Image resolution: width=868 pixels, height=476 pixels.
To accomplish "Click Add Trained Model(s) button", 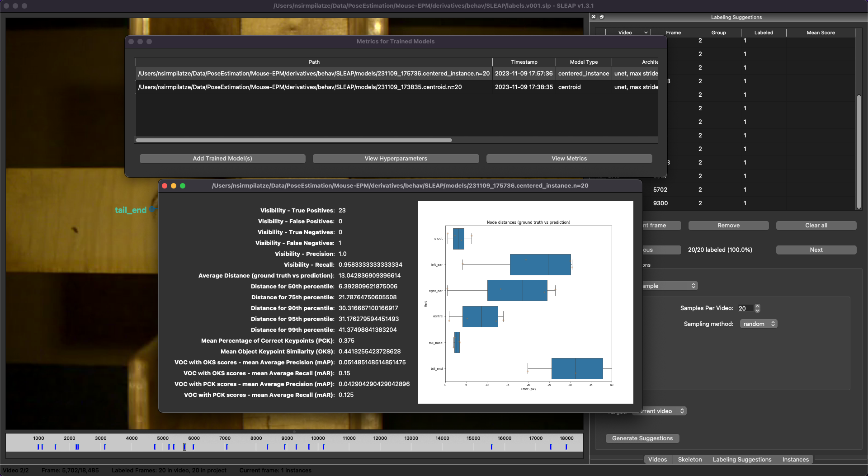I will [222, 159].
